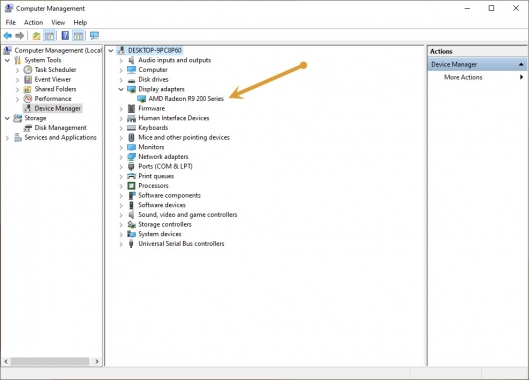Click the Mice and other pointing devices icon
529x380 pixels.
click(x=131, y=137)
